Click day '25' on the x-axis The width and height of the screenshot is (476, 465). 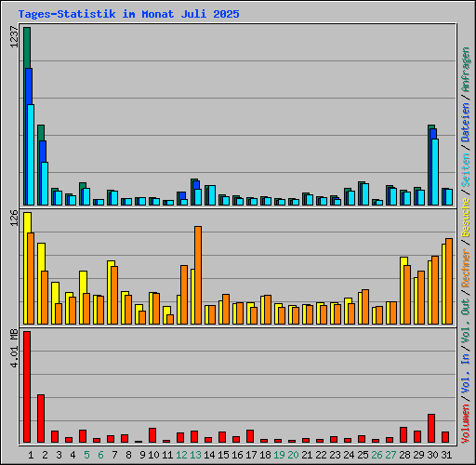(x=363, y=455)
